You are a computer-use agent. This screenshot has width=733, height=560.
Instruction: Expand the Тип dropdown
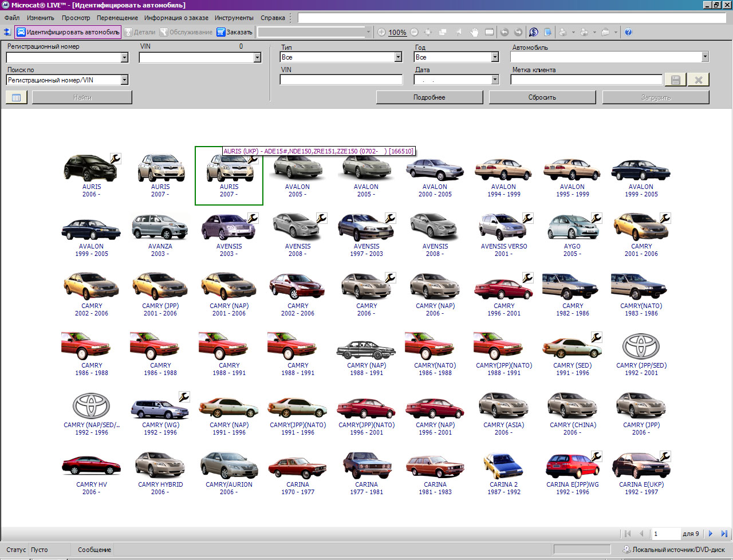click(x=398, y=57)
